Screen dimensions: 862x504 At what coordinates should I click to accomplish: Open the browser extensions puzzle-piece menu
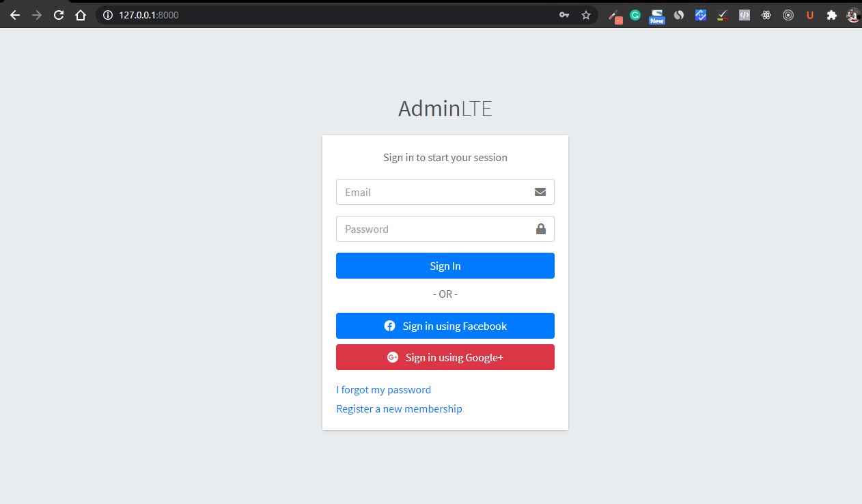pos(832,14)
